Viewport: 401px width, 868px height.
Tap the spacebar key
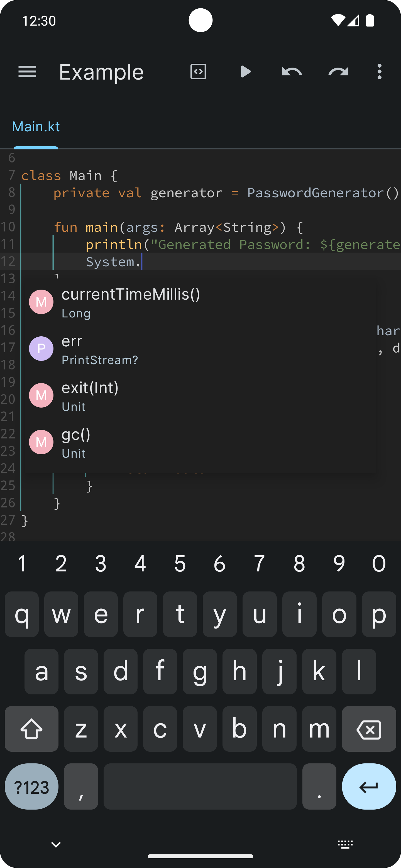pos(200,786)
